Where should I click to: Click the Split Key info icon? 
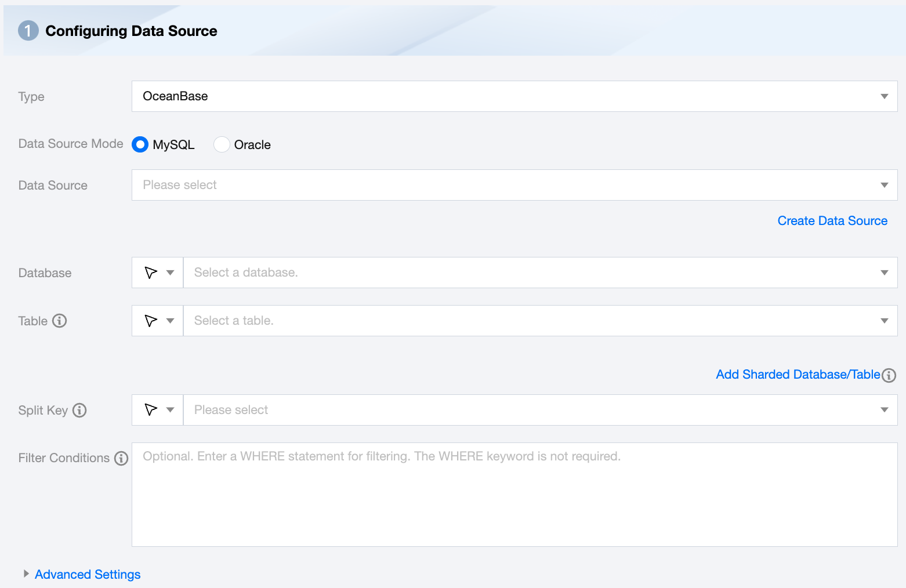click(x=79, y=411)
